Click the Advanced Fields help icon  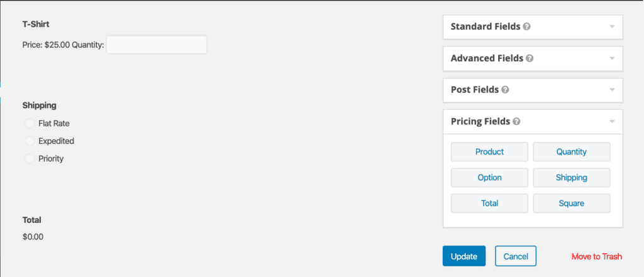click(x=530, y=58)
